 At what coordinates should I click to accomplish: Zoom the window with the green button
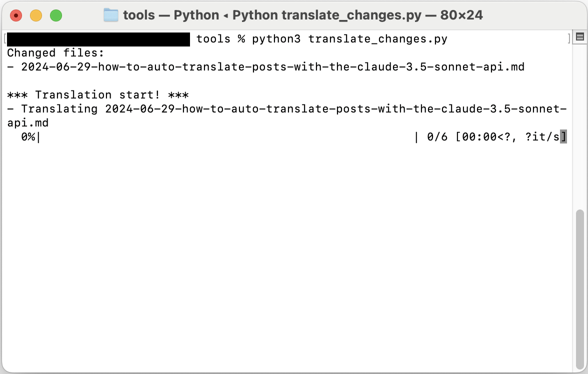(x=56, y=15)
